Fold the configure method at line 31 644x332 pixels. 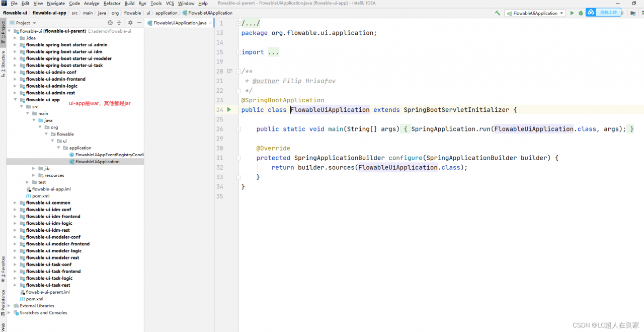[x=239, y=158]
